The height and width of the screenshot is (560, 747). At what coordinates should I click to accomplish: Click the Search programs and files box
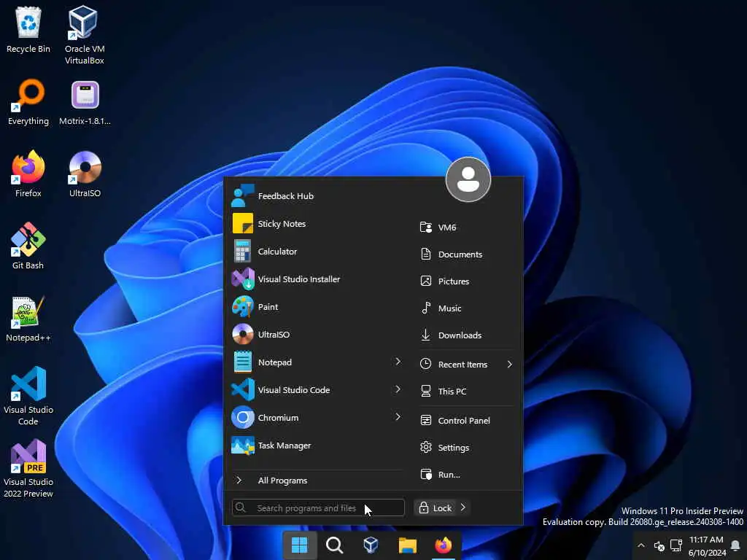(x=318, y=508)
